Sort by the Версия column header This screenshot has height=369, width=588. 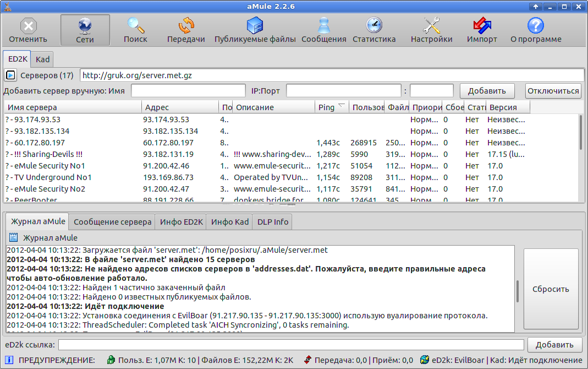tap(508, 107)
